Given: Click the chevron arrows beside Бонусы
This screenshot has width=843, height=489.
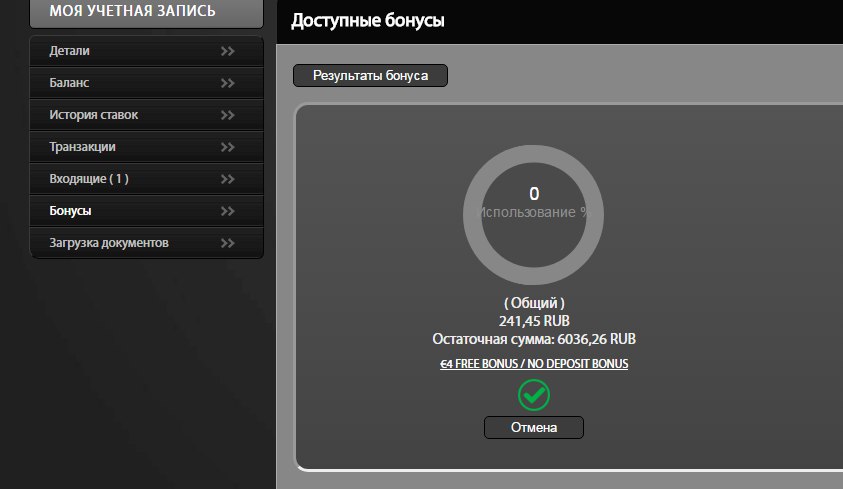Looking at the screenshot, I should point(228,211).
